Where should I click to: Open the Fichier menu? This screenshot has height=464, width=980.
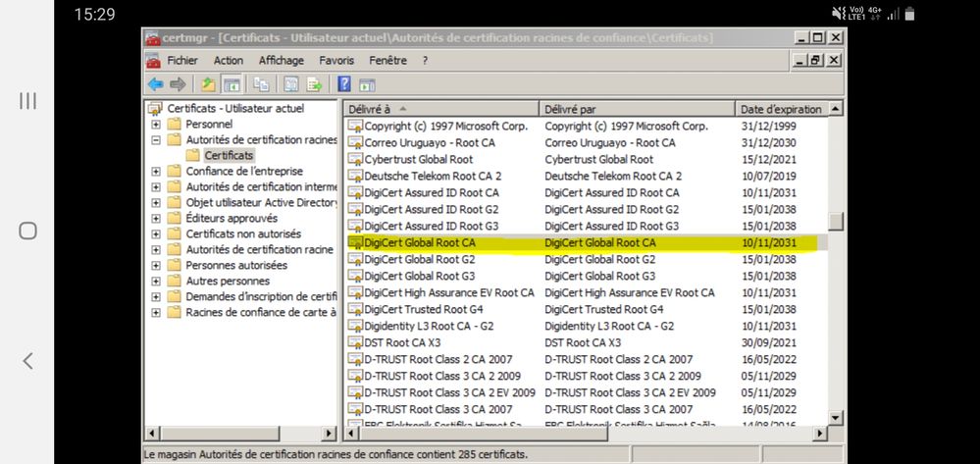coord(183,61)
